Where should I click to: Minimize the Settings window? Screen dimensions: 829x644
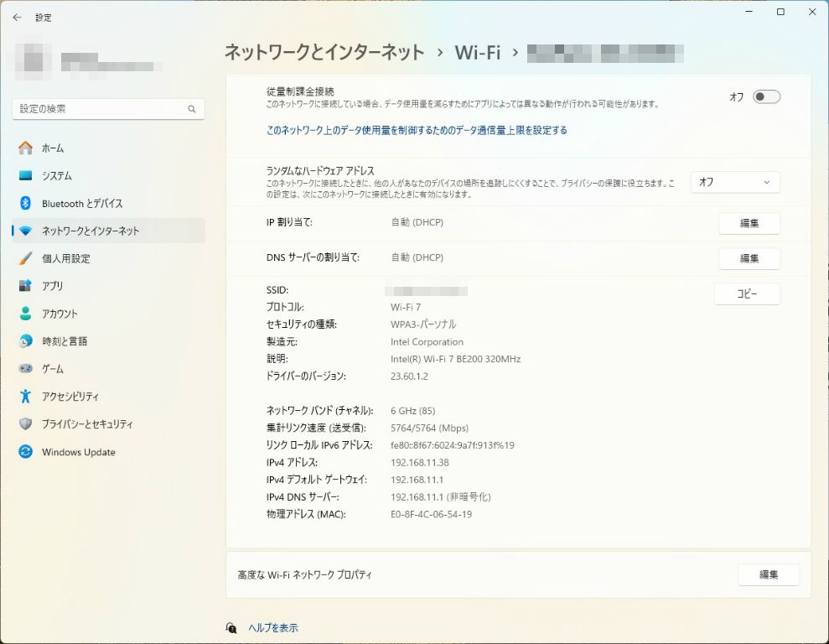[749, 12]
